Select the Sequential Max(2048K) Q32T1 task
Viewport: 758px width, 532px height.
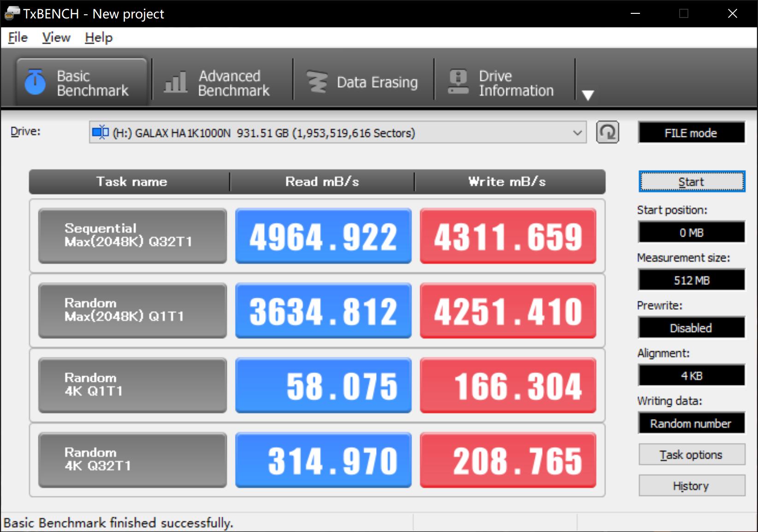tap(132, 236)
